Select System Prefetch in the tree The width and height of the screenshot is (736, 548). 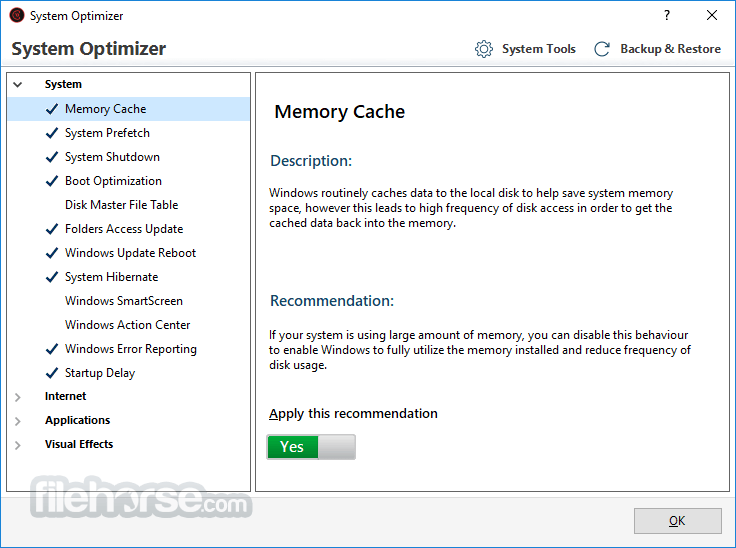tap(107, 133)
